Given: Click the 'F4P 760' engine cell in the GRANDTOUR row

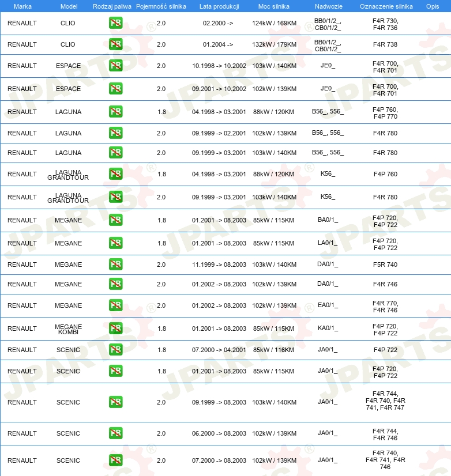Looking at the screenshot, I should point(385,174).
